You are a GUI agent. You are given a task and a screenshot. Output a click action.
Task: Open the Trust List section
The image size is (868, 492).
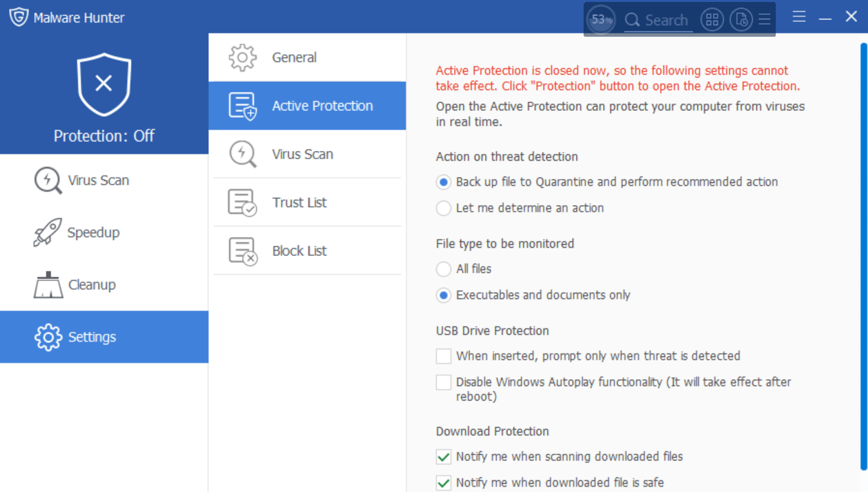point(299,202)
